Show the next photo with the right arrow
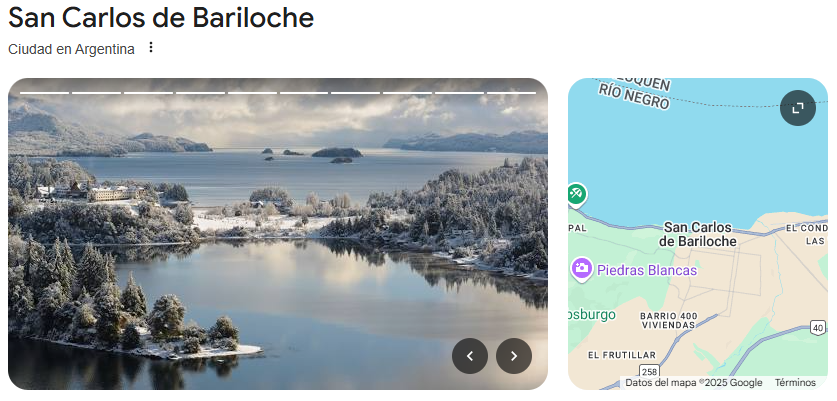The image size is (837, 401). click(514, 356)
